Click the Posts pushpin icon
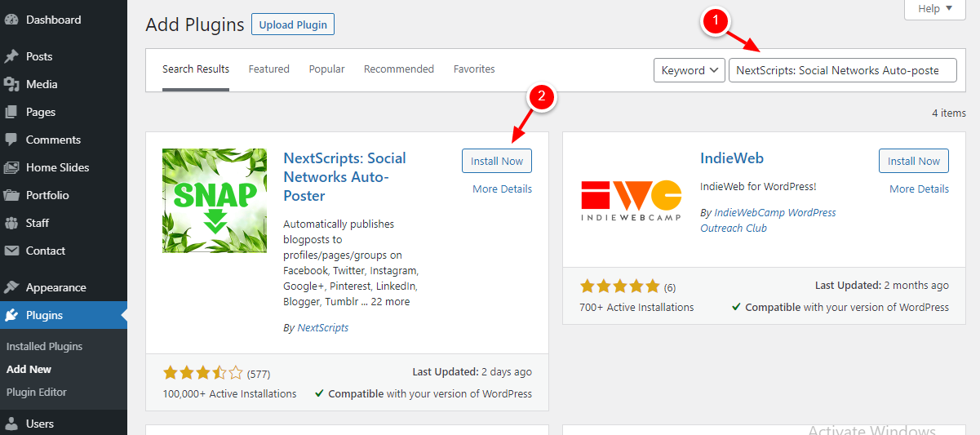Viewport: 980px width, 435px height. click(x=11, y=56)
